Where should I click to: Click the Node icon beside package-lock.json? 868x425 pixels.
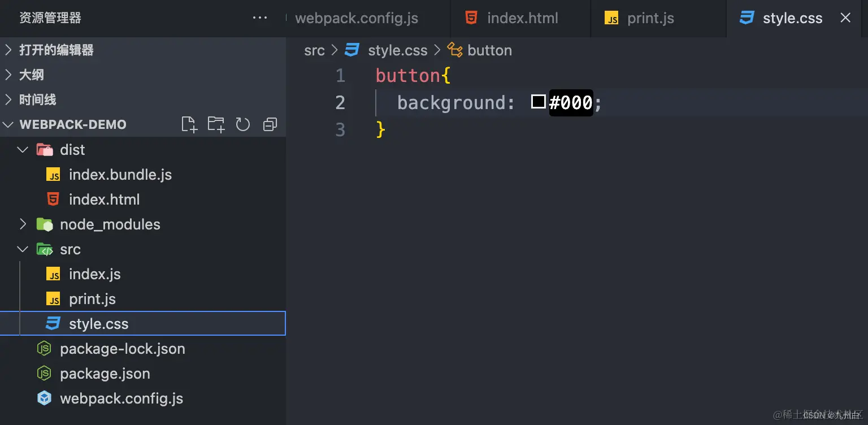pyautogui.click(x=44, y=349)
